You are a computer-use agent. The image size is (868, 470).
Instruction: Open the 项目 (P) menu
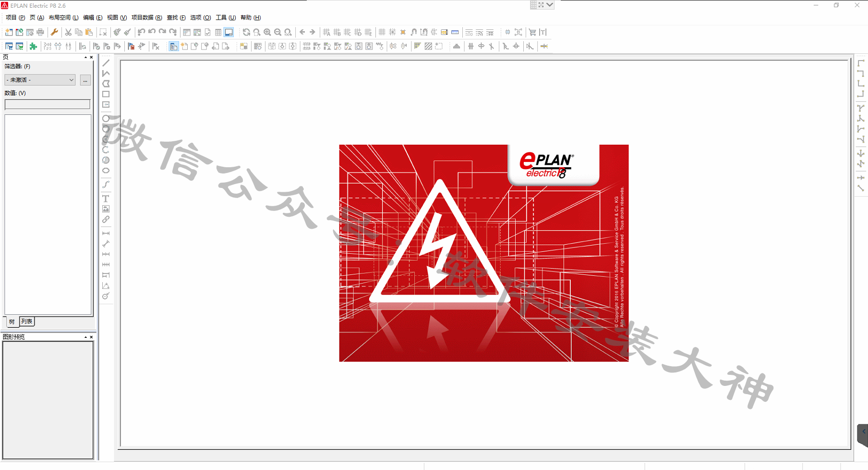[15, 18]
